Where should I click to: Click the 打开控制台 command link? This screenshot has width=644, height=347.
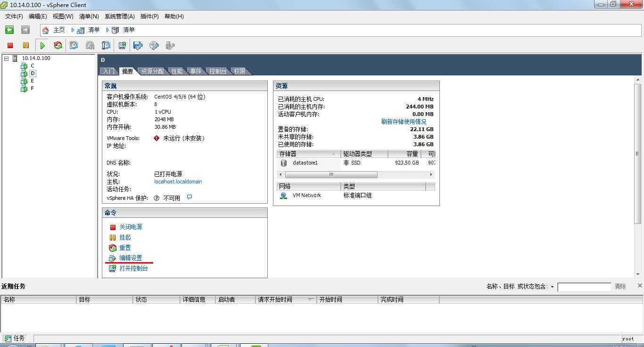tap(133, 268)
